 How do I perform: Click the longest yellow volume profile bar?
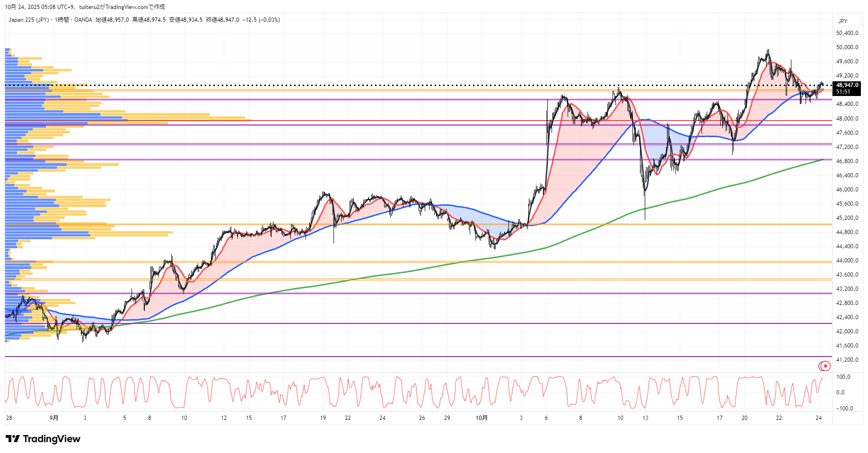pyautogui.click(x=189, y=121)
